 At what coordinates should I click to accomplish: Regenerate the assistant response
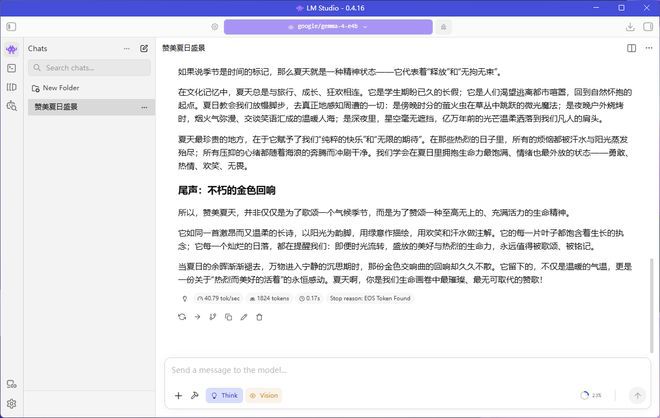click(182, 317)
